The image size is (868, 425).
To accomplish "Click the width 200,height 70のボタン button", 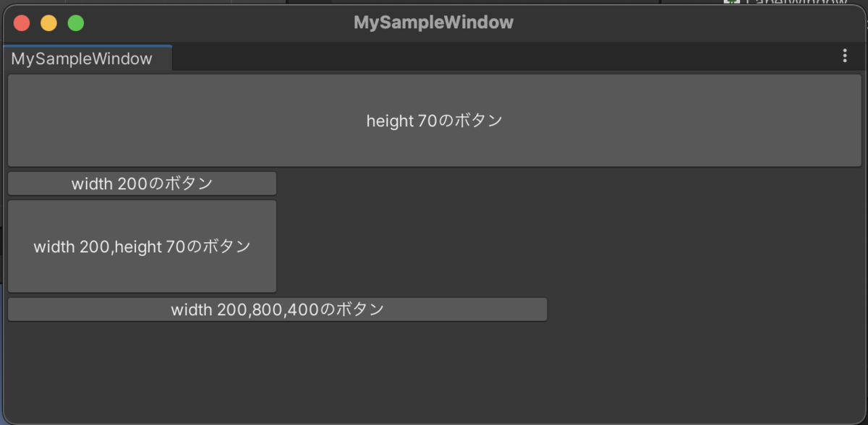I will pyautogui.click(x=142, y=246).
